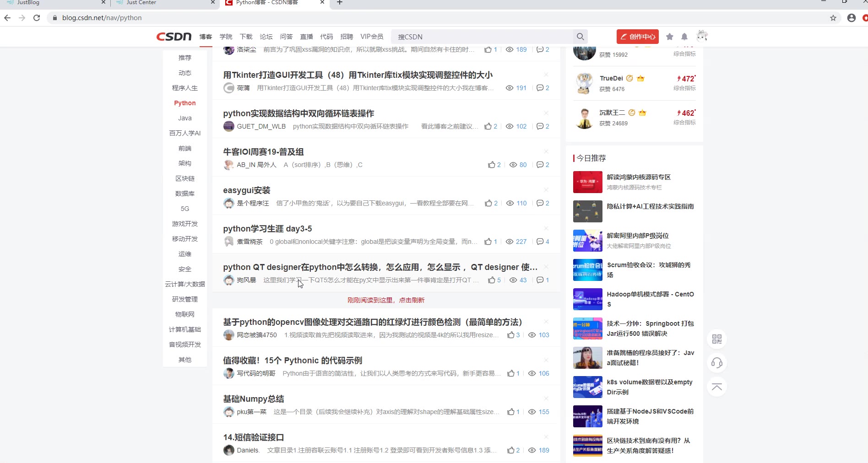Click 沉默王二's avatar image

point(584,118)
